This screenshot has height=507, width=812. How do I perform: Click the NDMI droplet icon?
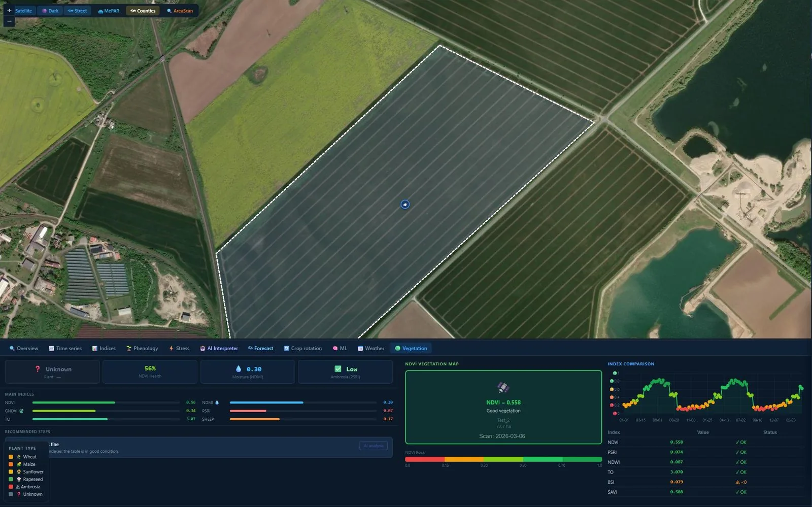tap(217, 402)
